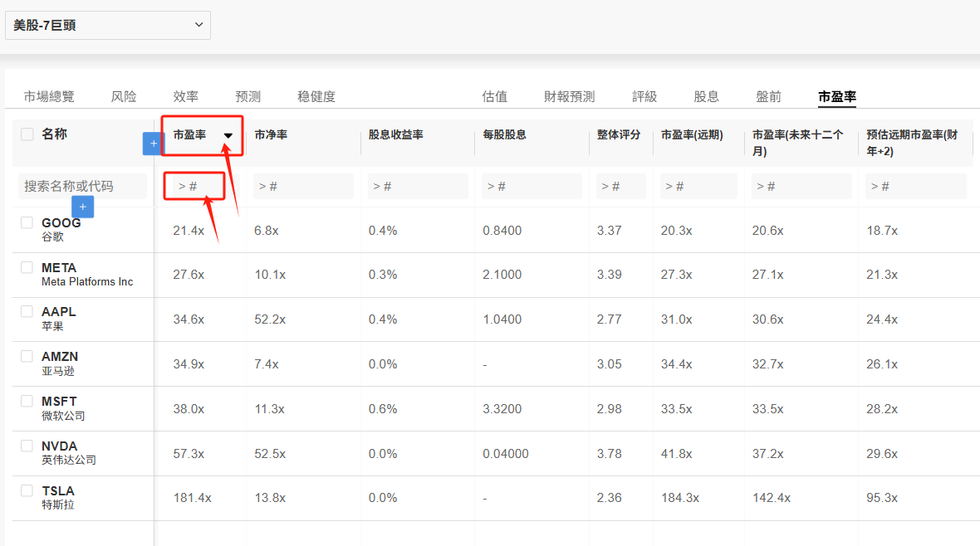Sort by the 市盈率 column header
Screen dimensions: 980x546
tap(189, 134)
